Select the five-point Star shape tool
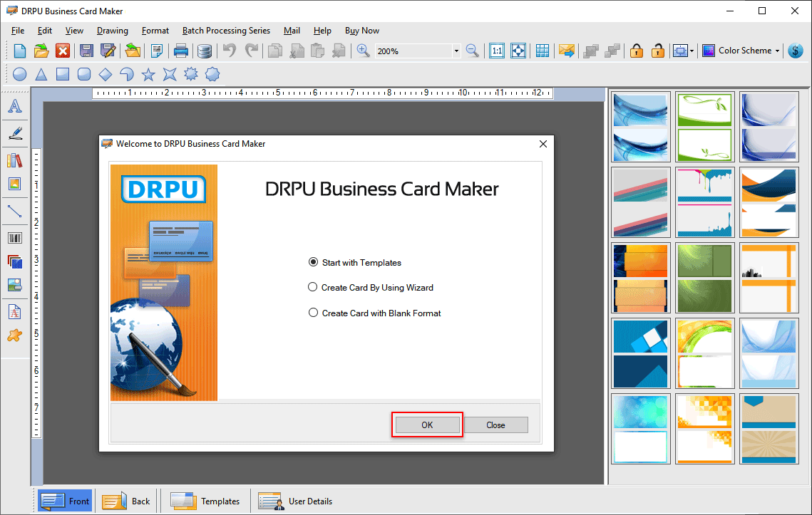 148,75
